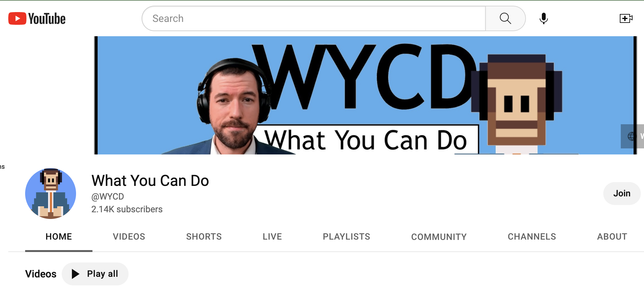Open the SHORTS tab
Viewport: 644px width, 293px height.
point(204,236)
